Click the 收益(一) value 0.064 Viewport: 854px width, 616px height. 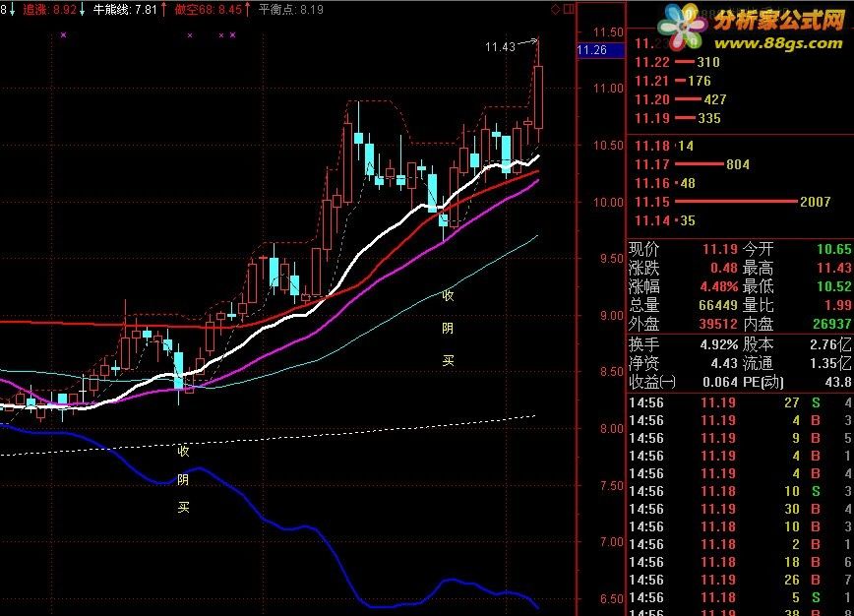[x=720, y=383]
